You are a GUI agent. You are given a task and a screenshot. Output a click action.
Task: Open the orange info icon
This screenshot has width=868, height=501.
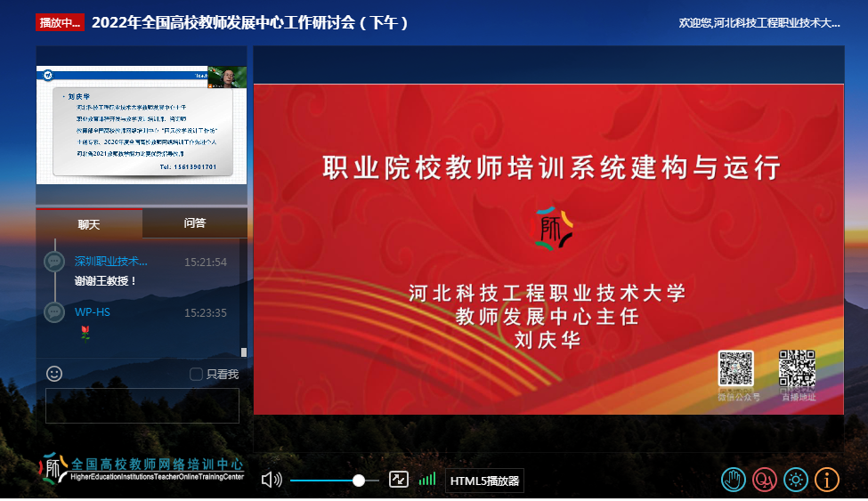coord(827,481)
